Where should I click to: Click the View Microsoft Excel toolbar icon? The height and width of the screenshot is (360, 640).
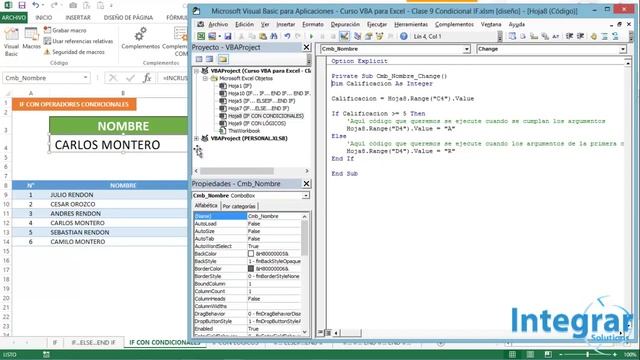tap(201, 36)
